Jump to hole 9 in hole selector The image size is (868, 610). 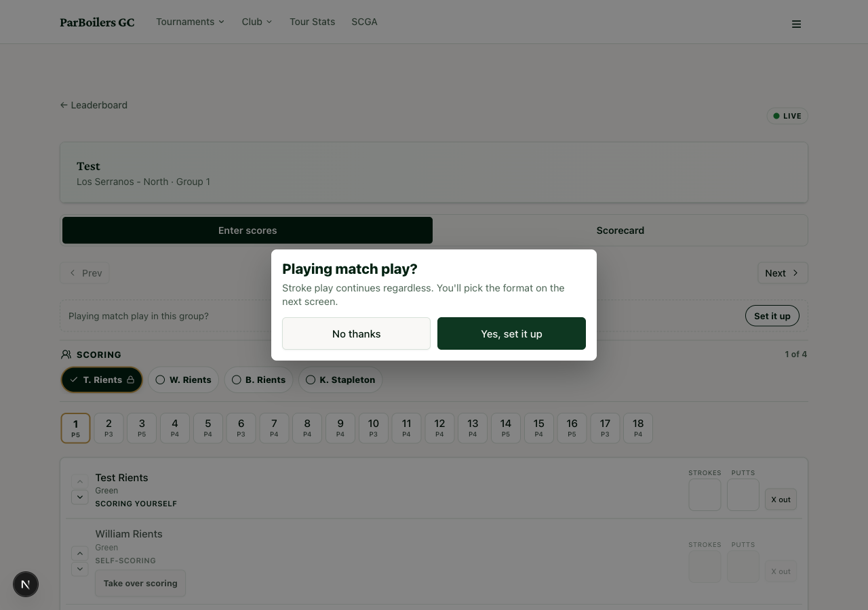(x=340, y=428)
